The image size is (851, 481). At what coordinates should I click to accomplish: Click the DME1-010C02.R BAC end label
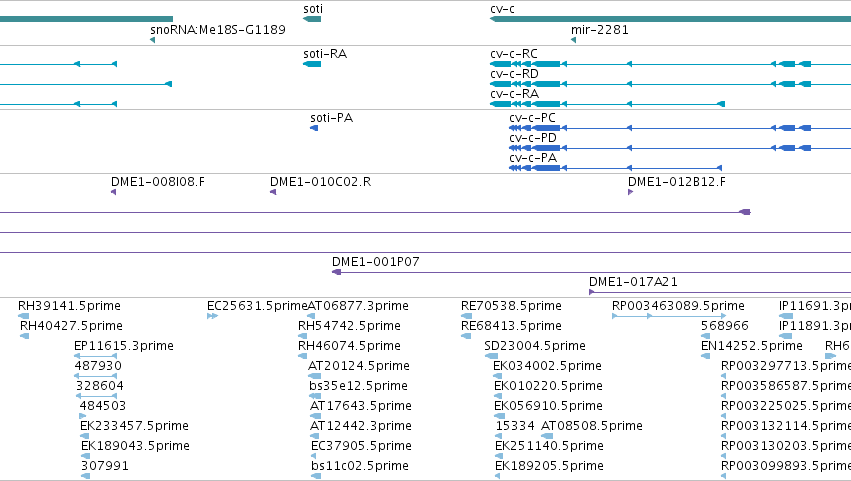click(x=321, y=182)
